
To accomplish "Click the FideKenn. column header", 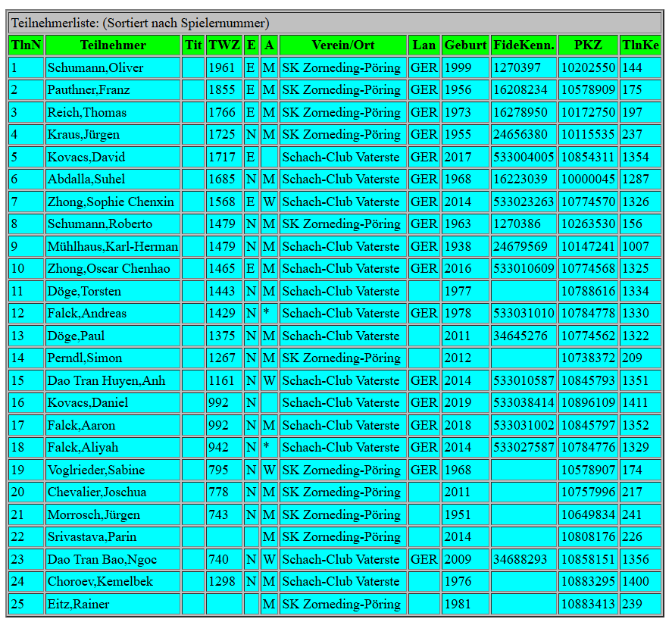I will 524,45.
